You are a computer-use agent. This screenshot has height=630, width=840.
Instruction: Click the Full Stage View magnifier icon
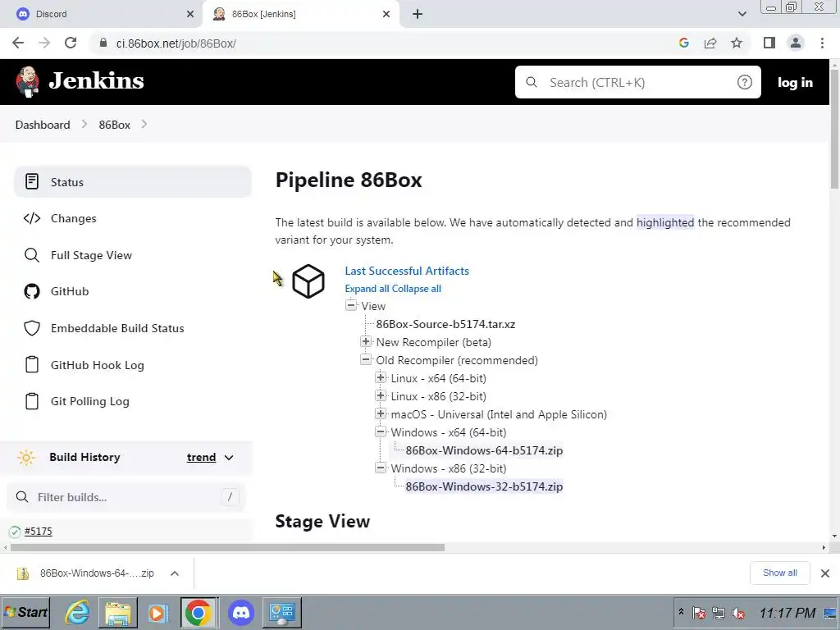coord(32,255)
